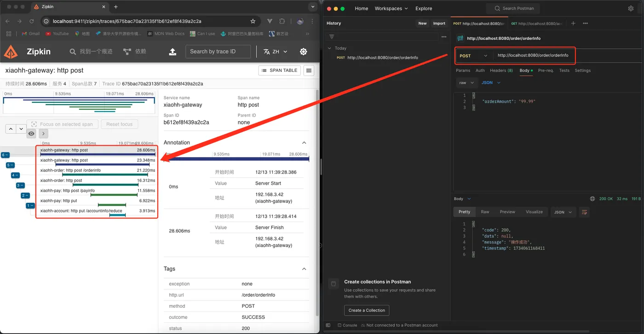The height and width of the screenshot is (334, 644).
Task: Collapse the tree node labeled 2
Action: pyautogui.click(x=25, y=195)
